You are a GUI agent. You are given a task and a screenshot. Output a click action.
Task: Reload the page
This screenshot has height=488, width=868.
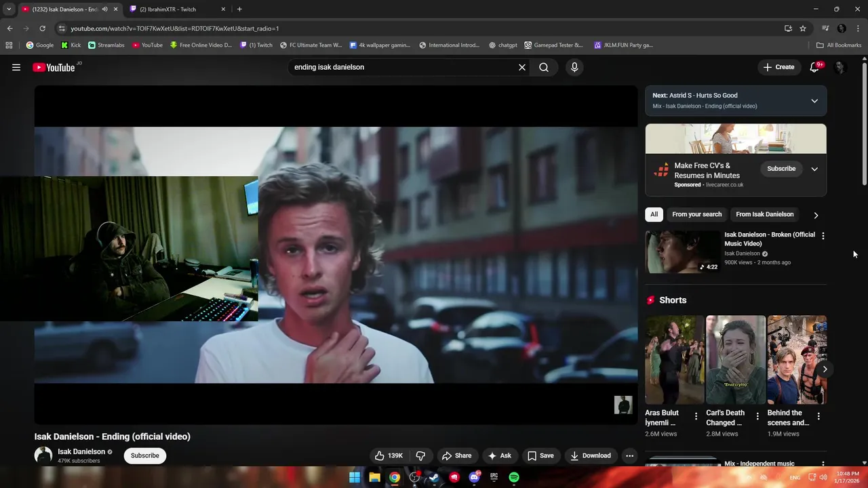pos(42,28)
